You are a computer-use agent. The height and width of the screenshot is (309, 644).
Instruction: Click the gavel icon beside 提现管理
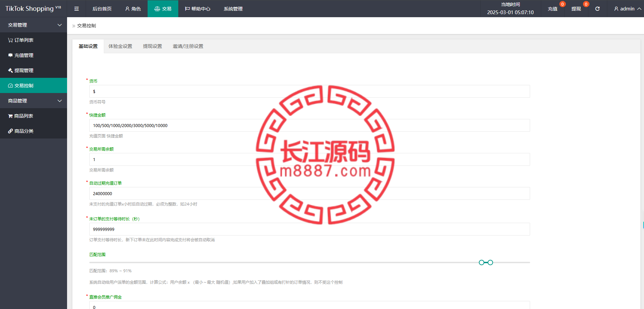[10, 70]
